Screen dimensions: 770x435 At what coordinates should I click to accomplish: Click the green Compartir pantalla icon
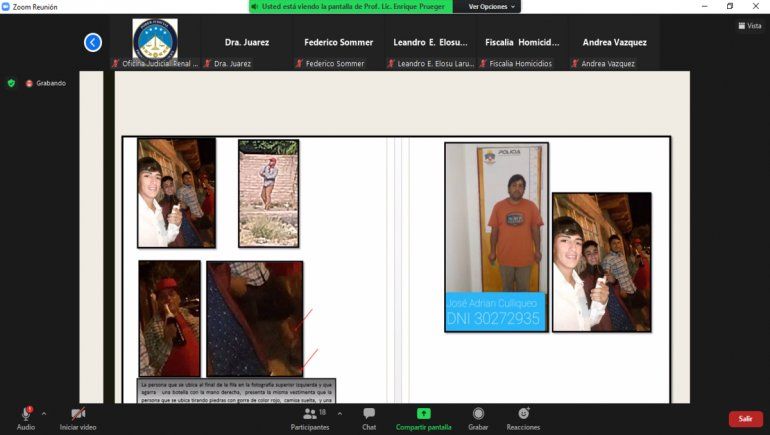coord(423,413)
